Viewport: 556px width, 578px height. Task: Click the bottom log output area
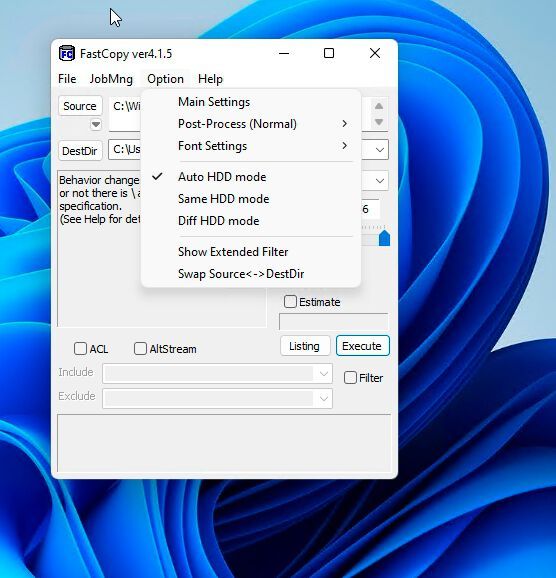coord(224,443)
